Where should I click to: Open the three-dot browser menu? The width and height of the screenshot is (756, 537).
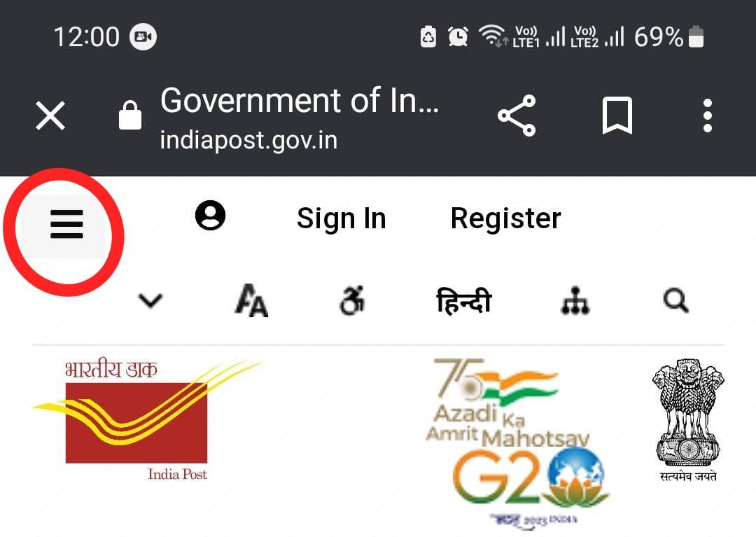pos(707,116)
